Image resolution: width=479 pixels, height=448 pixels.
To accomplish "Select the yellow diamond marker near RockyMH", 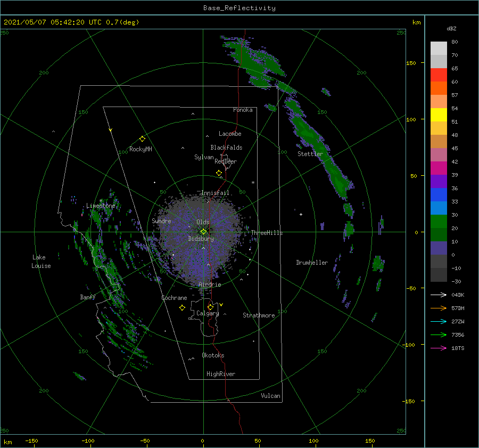I will point(142,139).
